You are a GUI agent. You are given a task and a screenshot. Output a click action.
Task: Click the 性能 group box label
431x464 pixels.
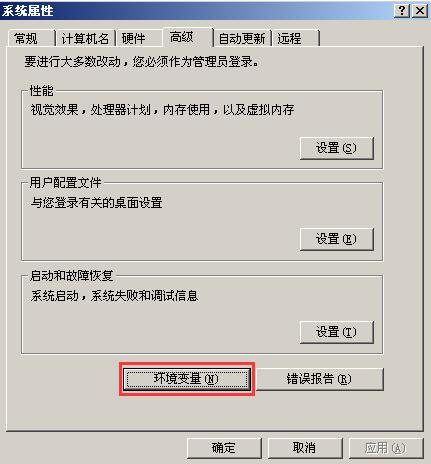[41, 91]
